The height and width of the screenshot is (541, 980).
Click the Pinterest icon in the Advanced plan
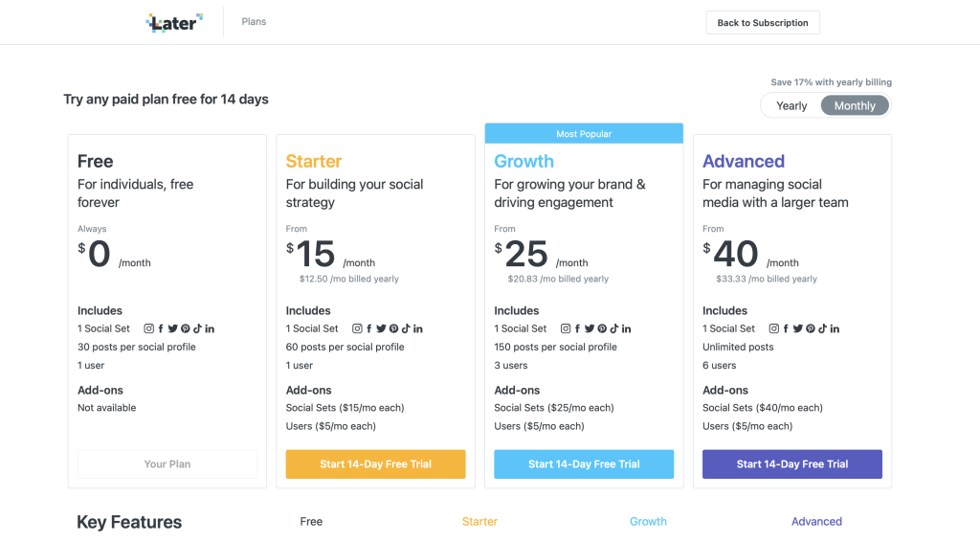(x=811, y=328)
